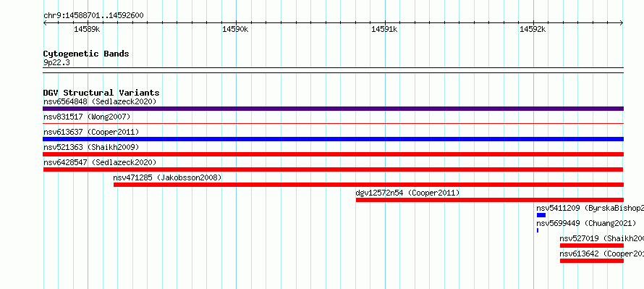
Task: Click the nsv6428547 (Sedlazeck2020) red variant bar
Action: click(x=333, y=169)
